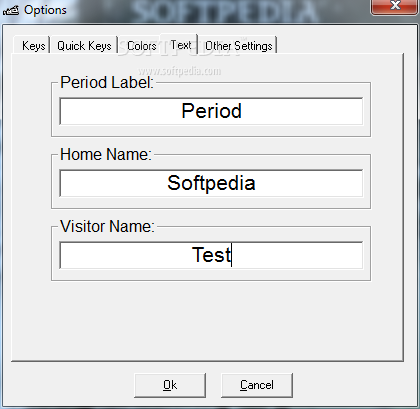420x409 pixels.
Task: Open the Quick Keys tab
Action: (x=84, y=45)
